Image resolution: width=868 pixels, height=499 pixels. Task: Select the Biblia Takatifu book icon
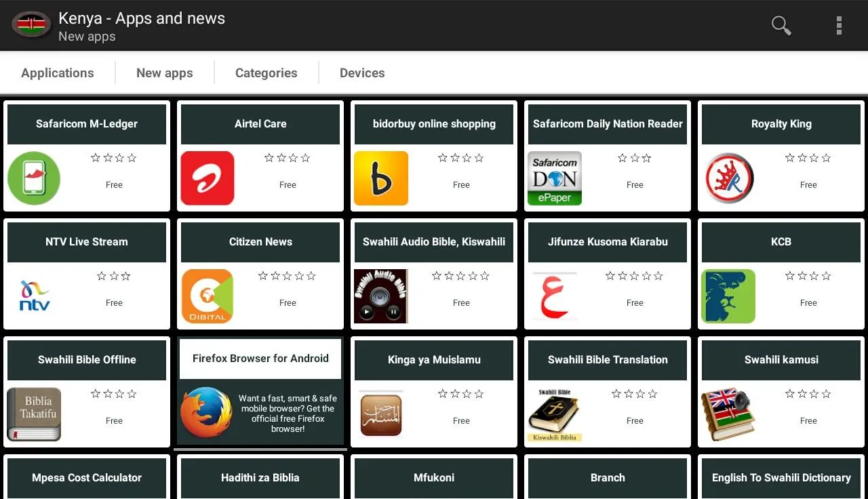click(x=34, y=414)
